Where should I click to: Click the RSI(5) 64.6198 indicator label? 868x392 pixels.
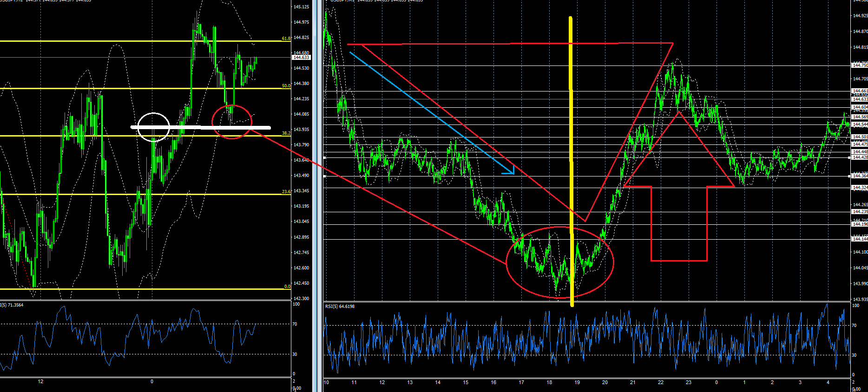(x=339, y=307)
